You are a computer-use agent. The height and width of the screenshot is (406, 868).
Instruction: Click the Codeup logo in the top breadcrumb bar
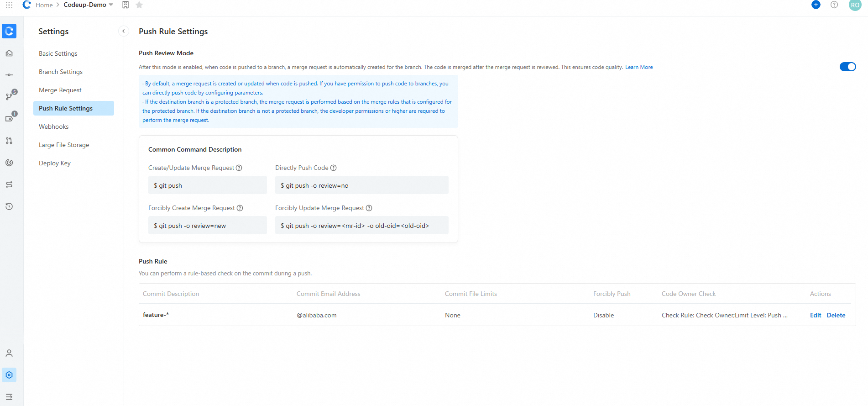coord(26,5)
